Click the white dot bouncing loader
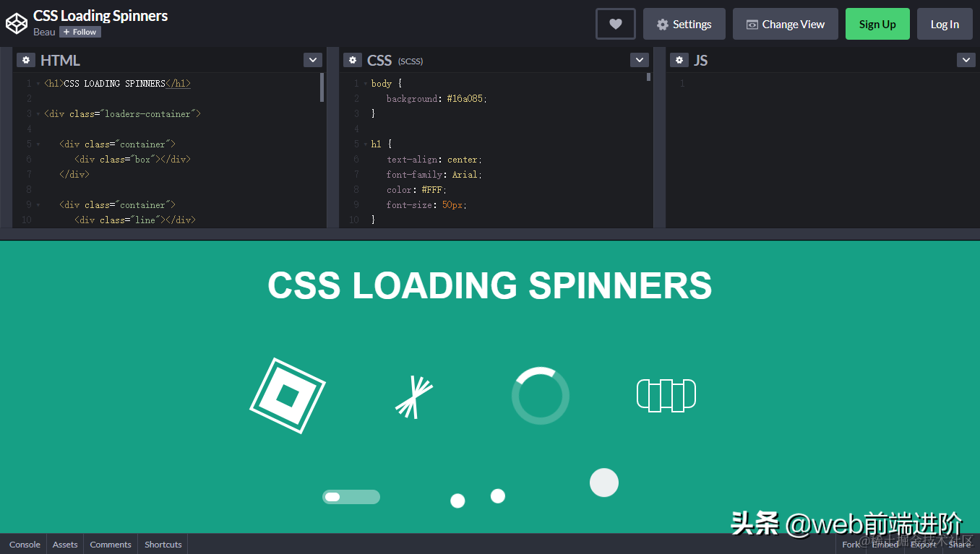980x554 pixels. (x=457, y=500)
